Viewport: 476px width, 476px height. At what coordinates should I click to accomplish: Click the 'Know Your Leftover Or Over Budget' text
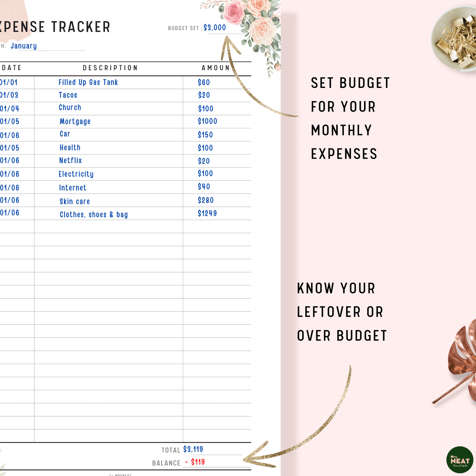click(x=342, y=312)
